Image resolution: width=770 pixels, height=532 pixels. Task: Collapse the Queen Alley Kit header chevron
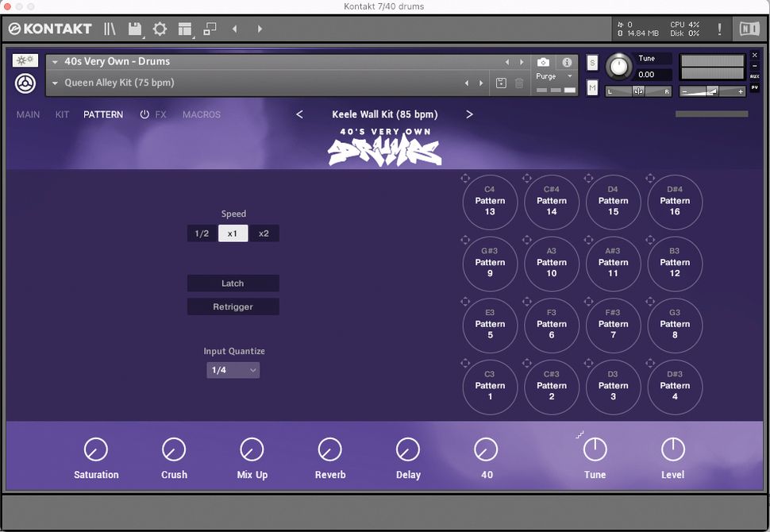55,82
